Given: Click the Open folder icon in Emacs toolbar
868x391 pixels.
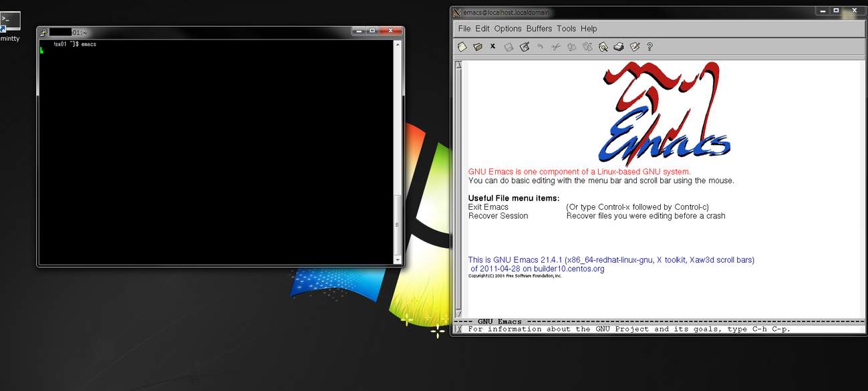Looking at the screenshot, I should pyautogui.click(x=478, y=47).
